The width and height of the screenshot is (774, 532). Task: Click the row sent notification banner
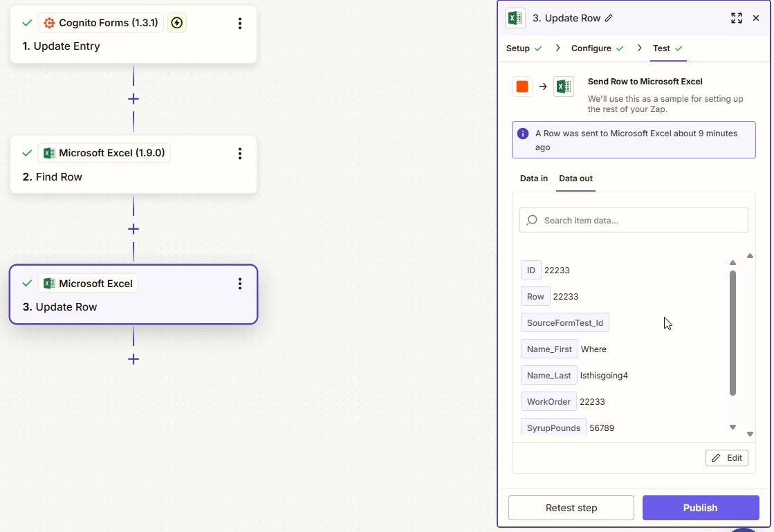pos(634,140)
